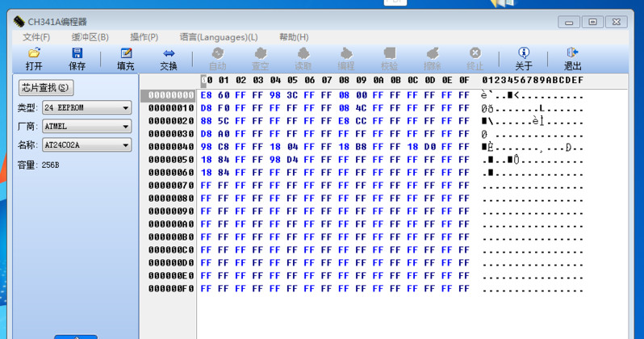
Task: Open the 关于 (About) info icon
Action: tap(524, 53)
